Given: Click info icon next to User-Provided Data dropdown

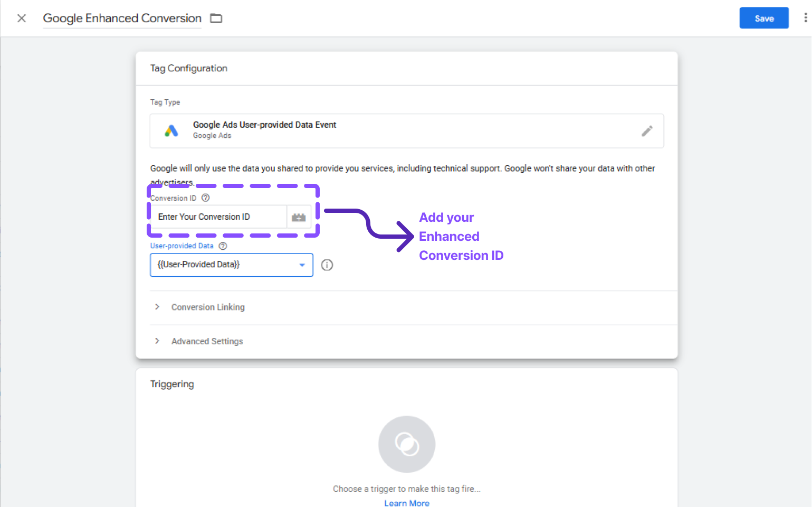Looking at the screenshot, I should point(327,265).
